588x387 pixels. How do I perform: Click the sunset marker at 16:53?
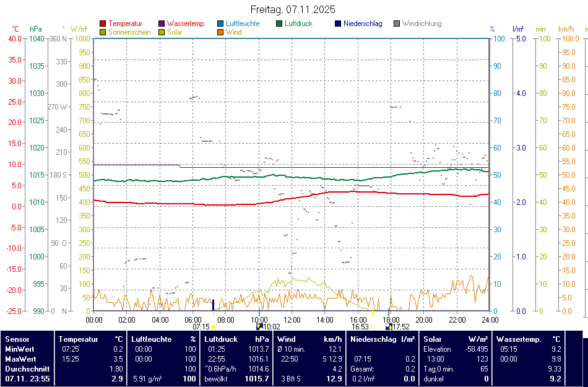[373, 326]
